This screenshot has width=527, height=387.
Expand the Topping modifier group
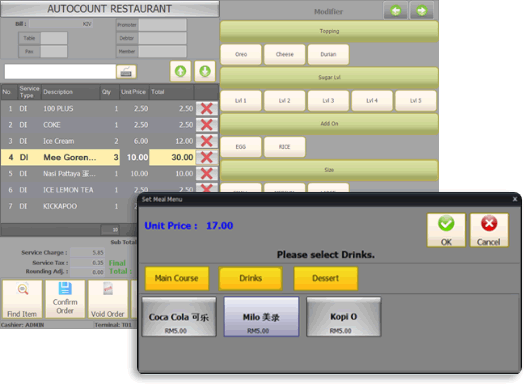[329, 31]
